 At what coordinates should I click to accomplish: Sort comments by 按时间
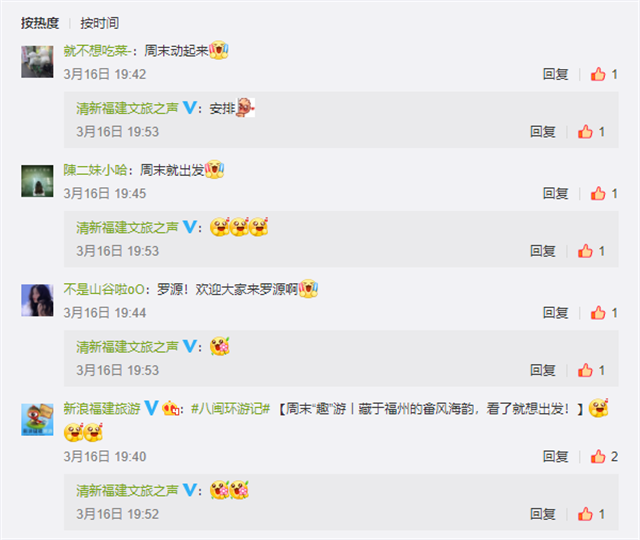[x=100, y=23]
